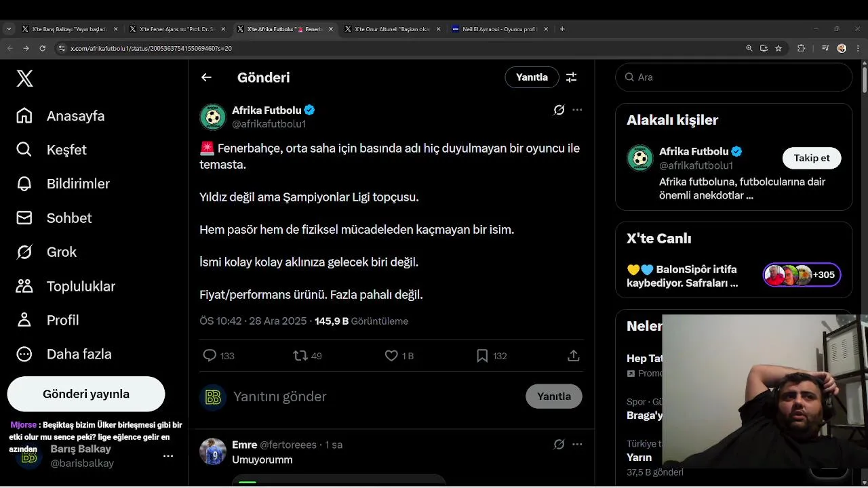Like the post with heart icon
This screenshot has height=488, width=868.
(x=391, y=356)
